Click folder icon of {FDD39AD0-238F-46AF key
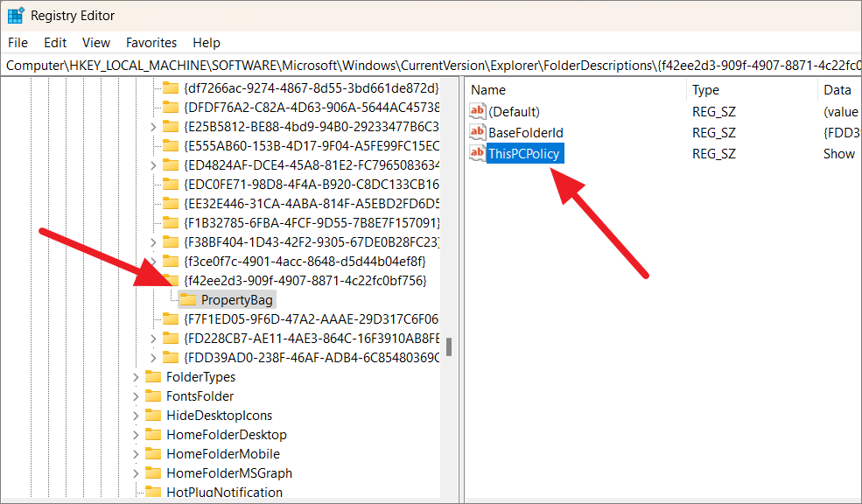862x504 pixels. tap(171, 357)
